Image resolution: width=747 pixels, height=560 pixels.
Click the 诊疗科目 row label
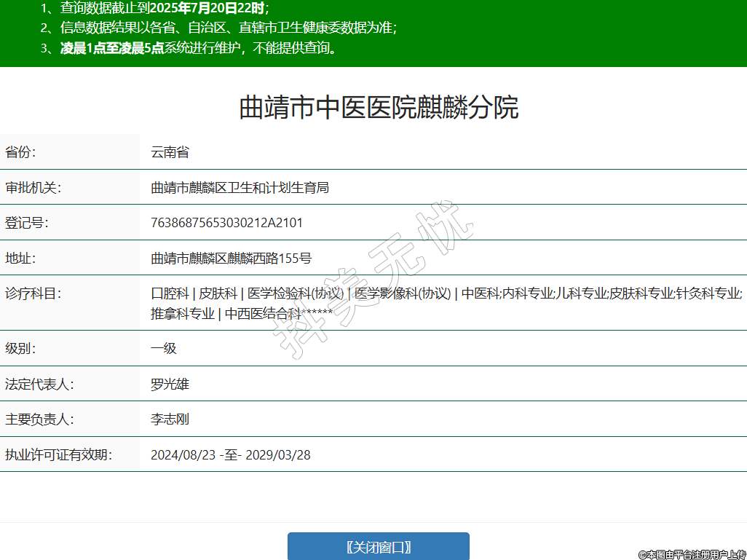point(33,293)
